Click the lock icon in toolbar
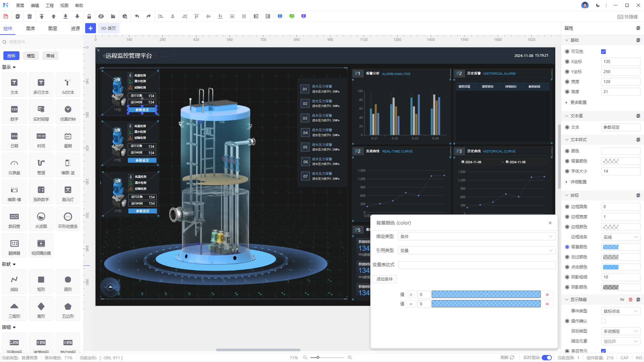 (89, 16)
